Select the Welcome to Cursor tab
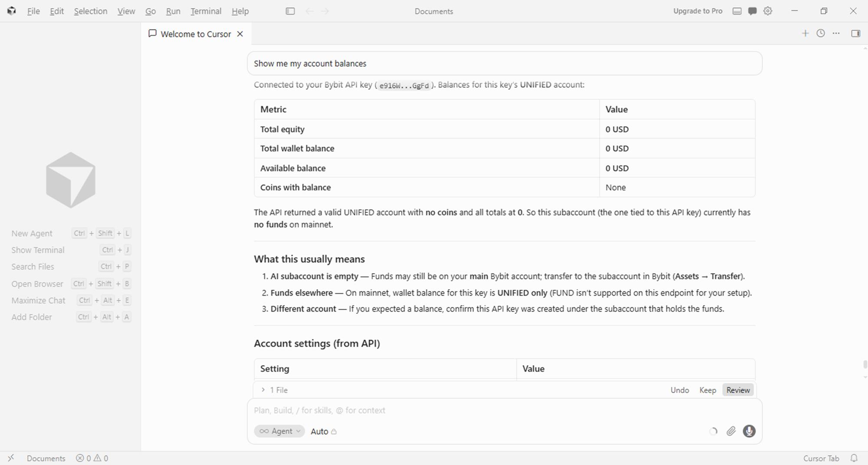 tap(195, 34)
